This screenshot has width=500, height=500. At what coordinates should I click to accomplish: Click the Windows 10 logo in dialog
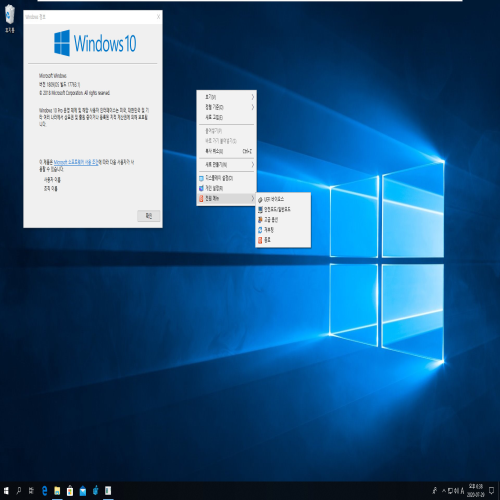coord(95,43)
